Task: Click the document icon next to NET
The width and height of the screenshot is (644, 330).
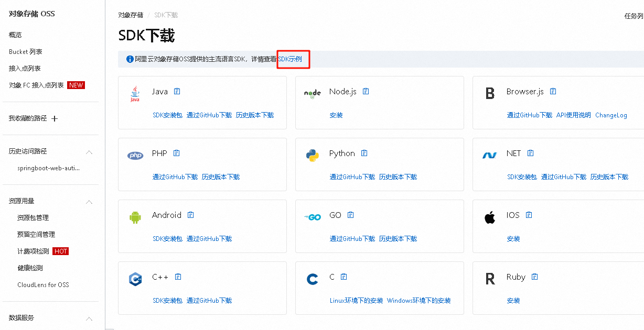Action: tap(531, 153)
